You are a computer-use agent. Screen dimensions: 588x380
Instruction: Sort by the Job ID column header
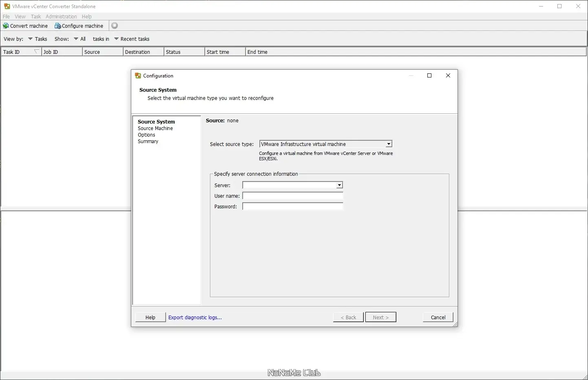click(x=62, y=52)
